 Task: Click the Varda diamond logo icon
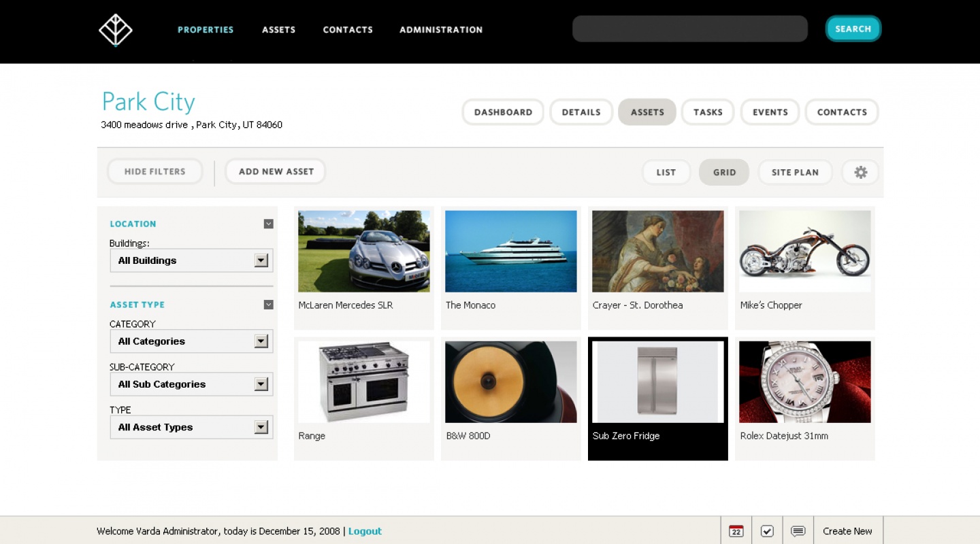(x=115, y=30)
